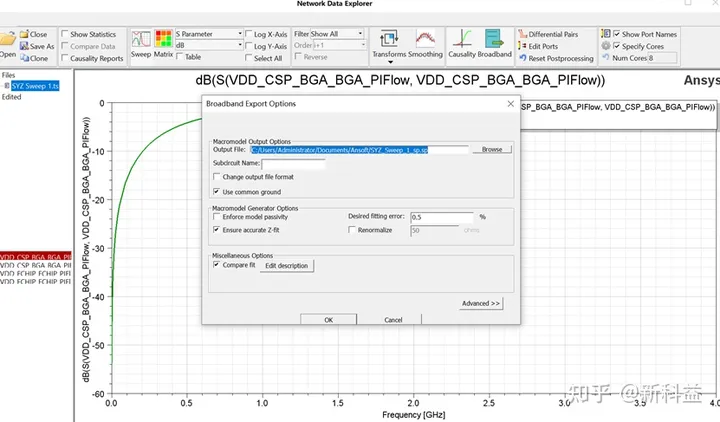Click the Output File path field
Screen dimensions: 720x422
360,150
